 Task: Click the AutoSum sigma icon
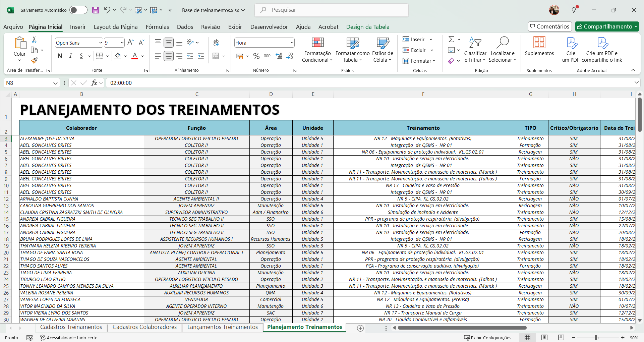click(x=451, y=40)
